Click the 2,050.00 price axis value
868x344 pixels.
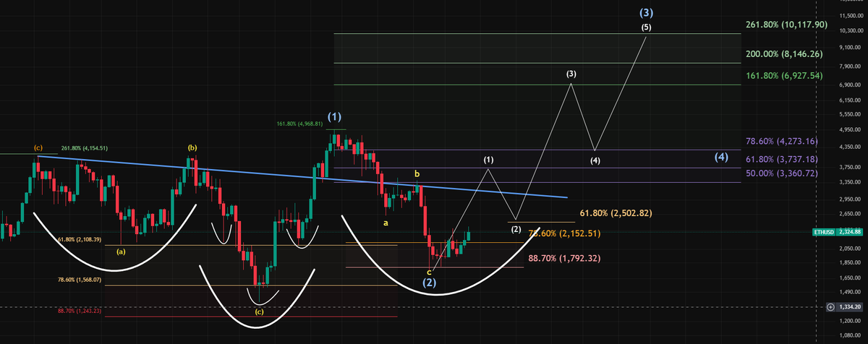[851, 248]
